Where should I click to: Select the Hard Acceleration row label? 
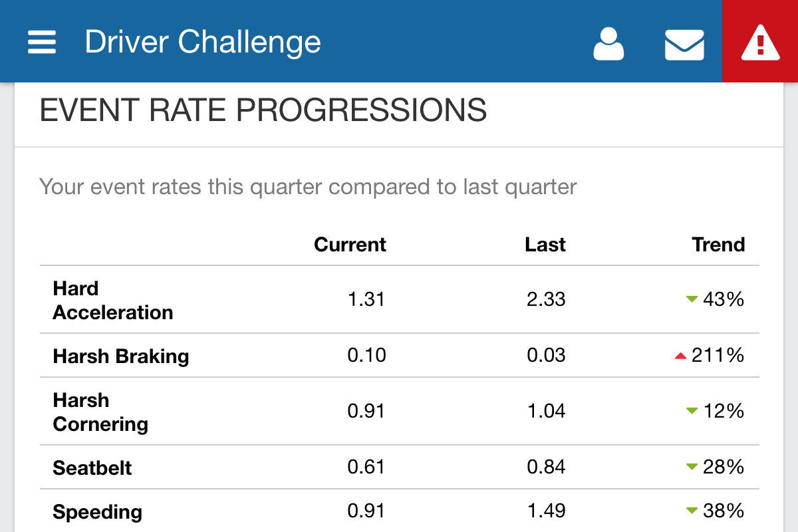coord(113,300)
